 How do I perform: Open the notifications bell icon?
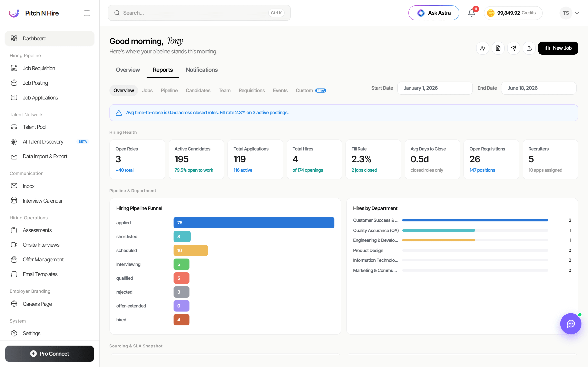pos(471,13)
